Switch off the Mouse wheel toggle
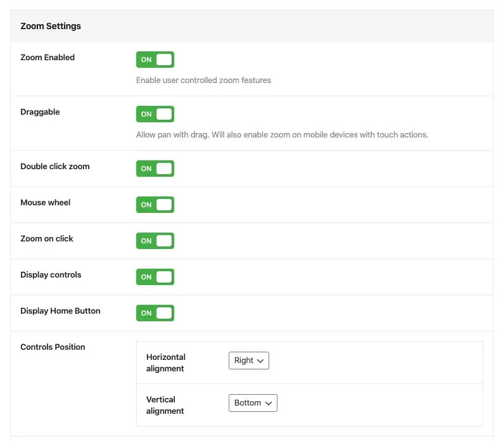This screenshot has width=503, height=448. click(x=155, y=205)
